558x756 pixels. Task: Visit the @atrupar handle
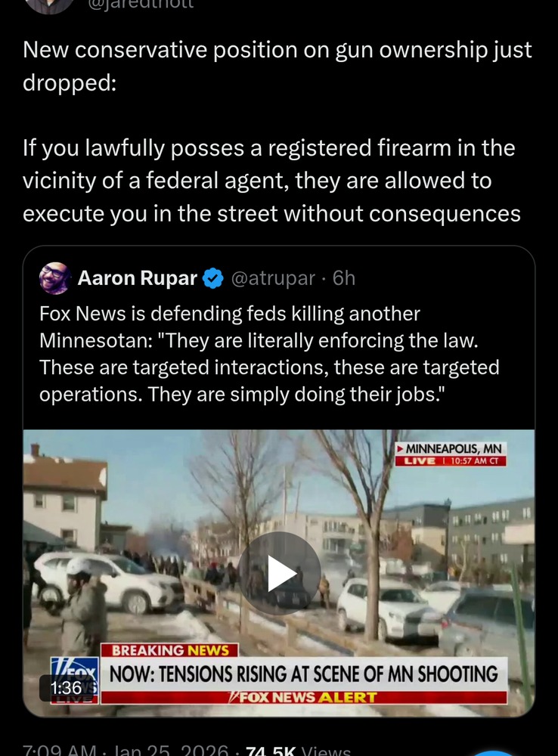pyautogui.click(x=273, y=278)
